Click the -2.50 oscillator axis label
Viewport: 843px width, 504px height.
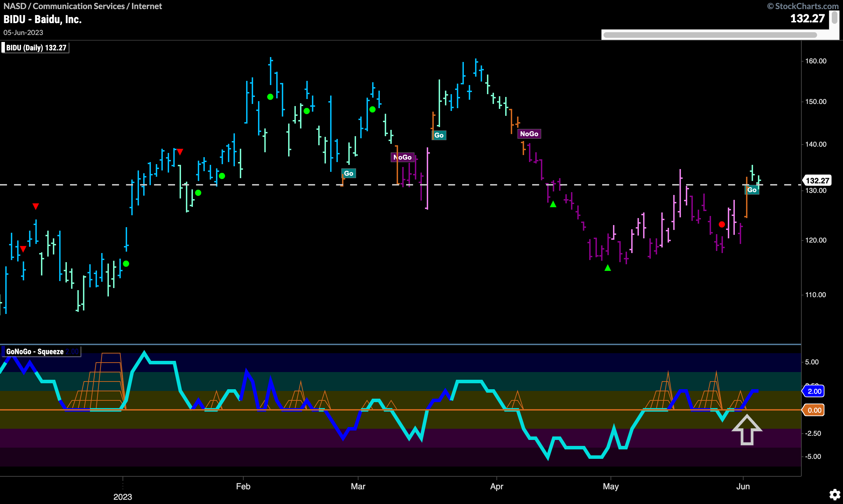[x=813, y=433]
